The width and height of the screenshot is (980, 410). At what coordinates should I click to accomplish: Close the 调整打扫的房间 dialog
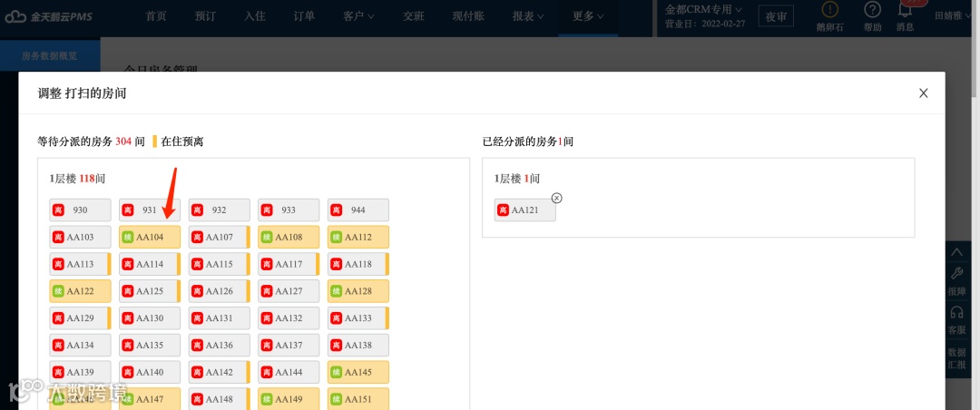pyautogui.click(x=923, y=93)
